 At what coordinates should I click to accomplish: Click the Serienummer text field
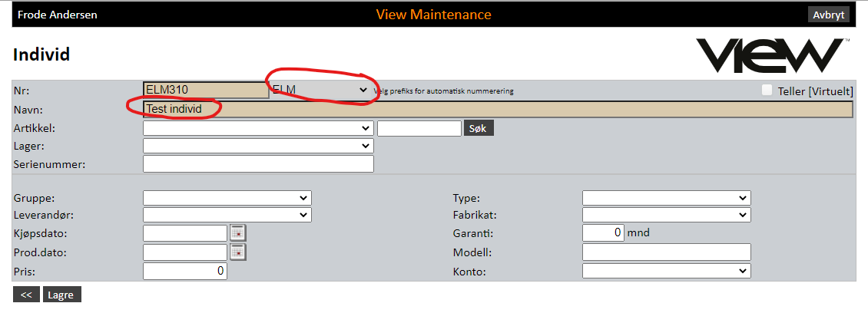(x=258, y=164)
